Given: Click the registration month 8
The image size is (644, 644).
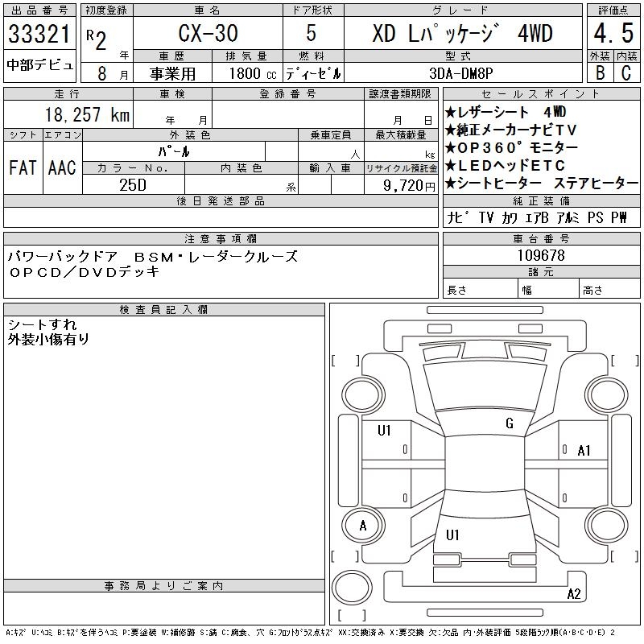Looking at the screenshot, I should (102, 73).
